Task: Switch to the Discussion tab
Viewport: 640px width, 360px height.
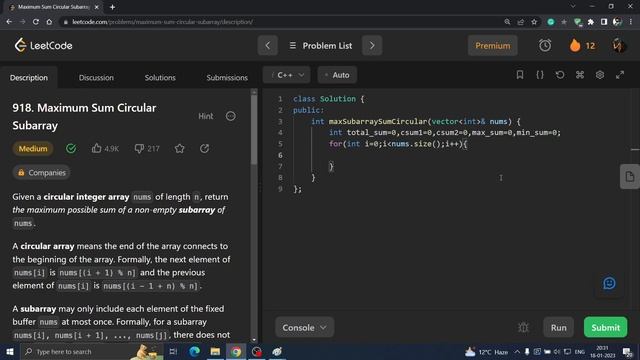Action: tap(96, 78)
